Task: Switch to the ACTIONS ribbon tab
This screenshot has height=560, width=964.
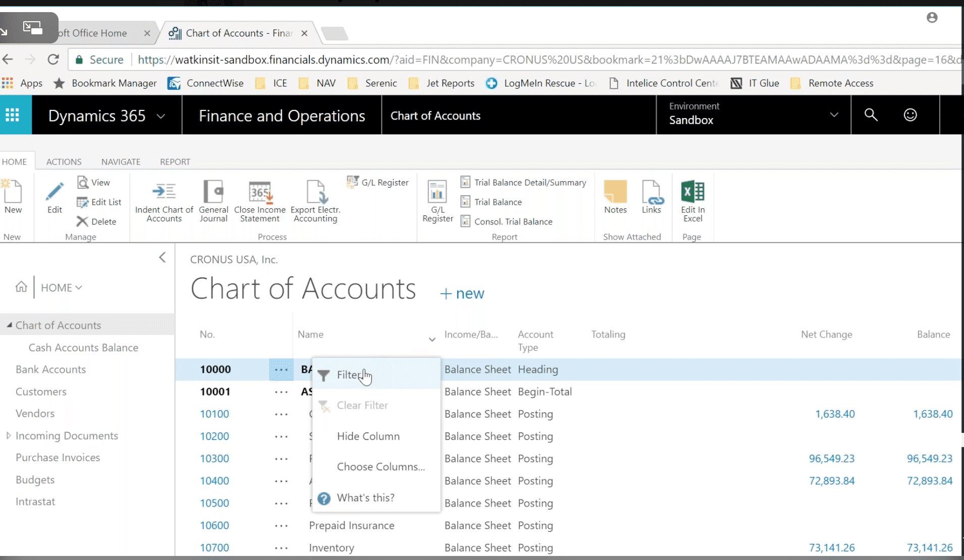Action: click(x=64, y=161)
